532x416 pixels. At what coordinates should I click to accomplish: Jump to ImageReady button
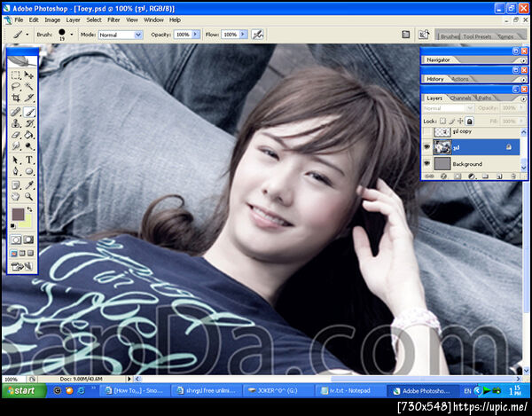coord(22,267)
